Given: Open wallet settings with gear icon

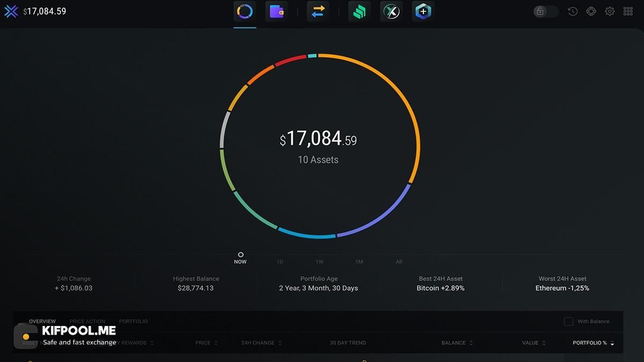Looking at the screenshot, I should point(609,11).
